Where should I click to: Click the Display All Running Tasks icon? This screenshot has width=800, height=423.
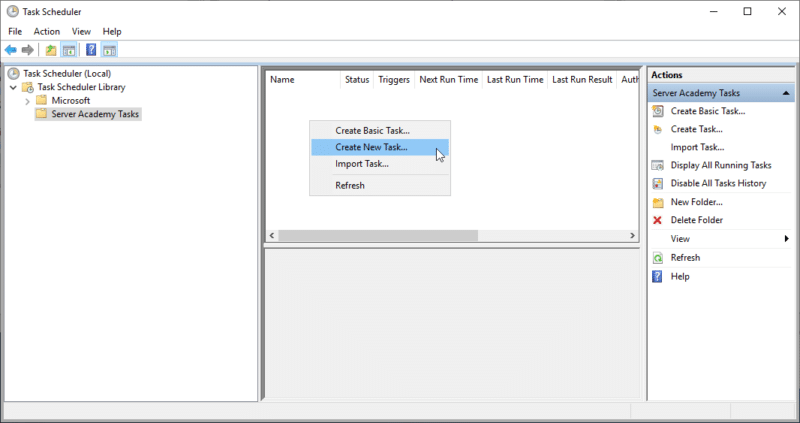point(657,165)
